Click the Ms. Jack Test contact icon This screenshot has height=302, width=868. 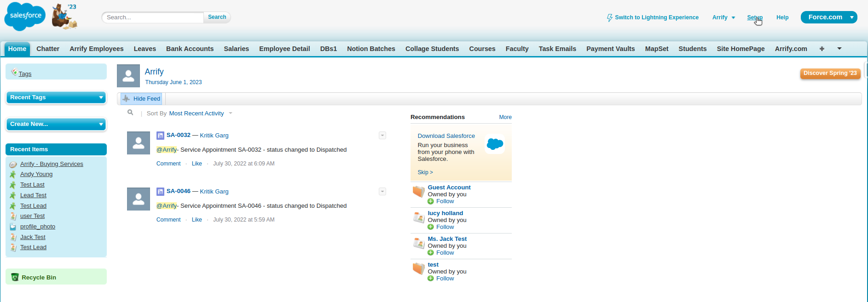point(418,243)
